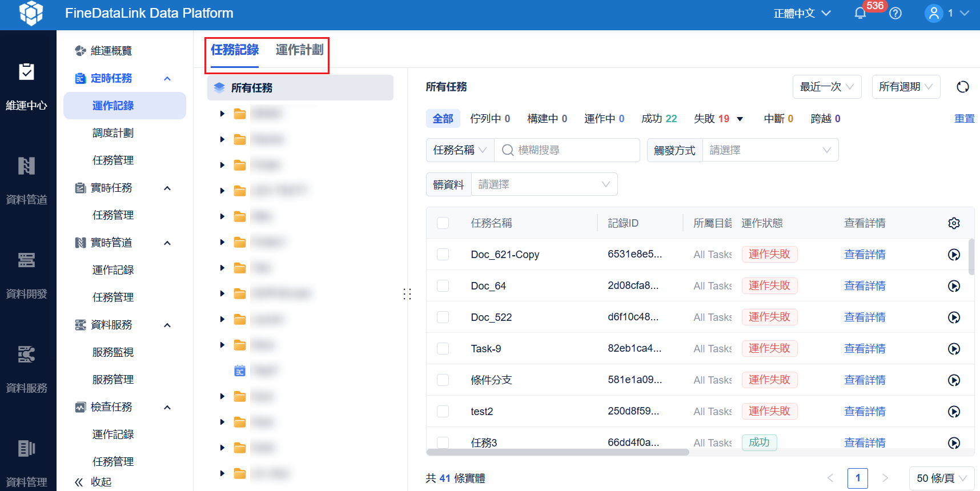Image resolution: width=980 pixels, height=491 pixels.
Task: Check the test2 row checkbox
Action: 443,411
